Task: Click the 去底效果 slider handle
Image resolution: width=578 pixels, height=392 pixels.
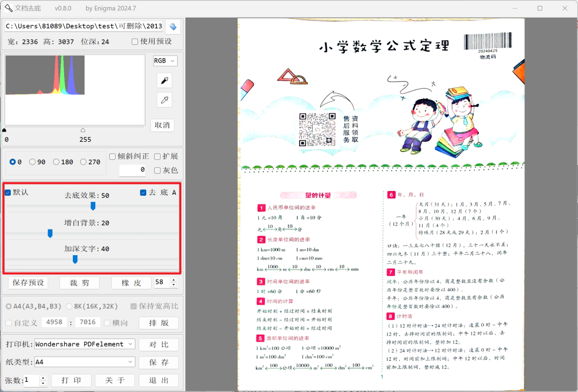Action: coord(93,206)
